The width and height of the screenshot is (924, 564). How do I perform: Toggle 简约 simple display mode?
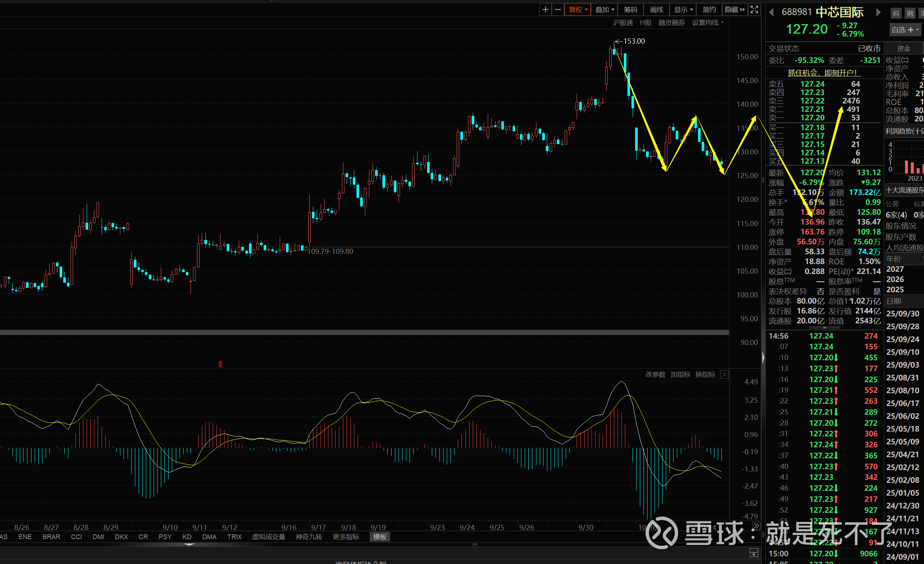click(709, 10)
